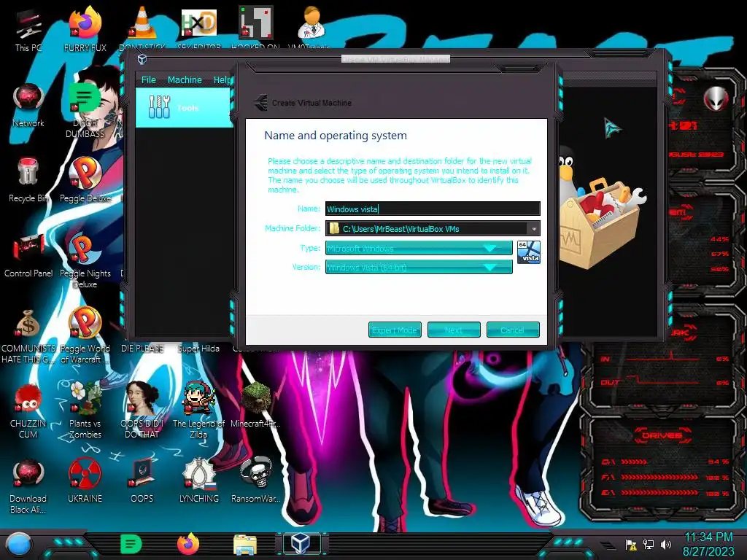Open The Legend of Zilda shortcut
The height and width of the screenshot is (560, 747).
point(198,411)
